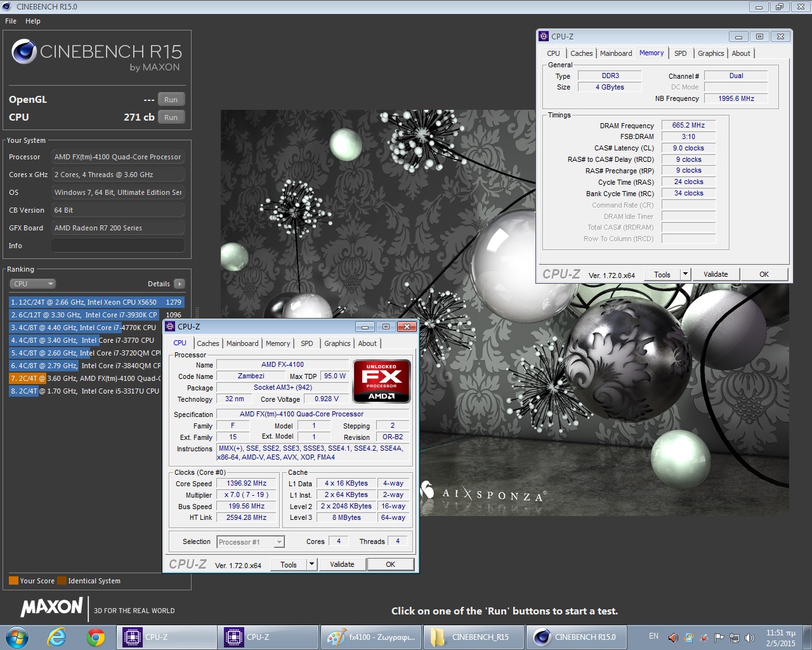Run the OpenGL benchmark
This screenshot has height=650, width=812.
point(171,100)
